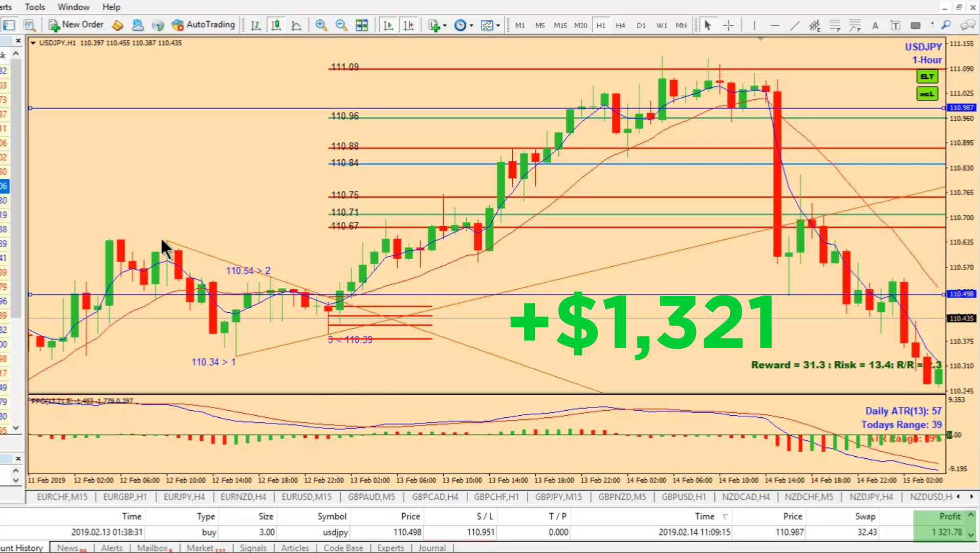The width and height of the screenshot is (980, 553).
Task: Click the signals broadcast icon
Action: click(158, 25)
